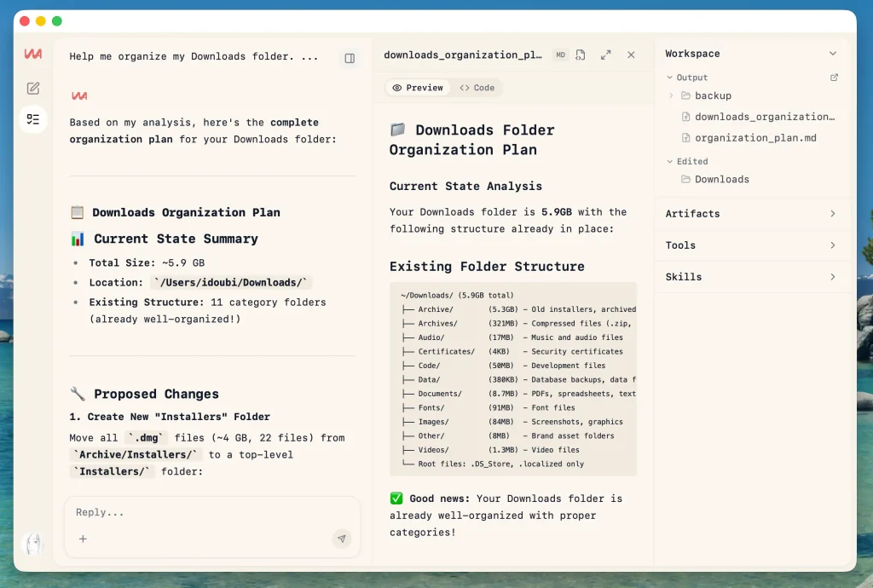873x588 pixels.
Task: Switch to the Preview tab
Action: (x=417, y=87)
